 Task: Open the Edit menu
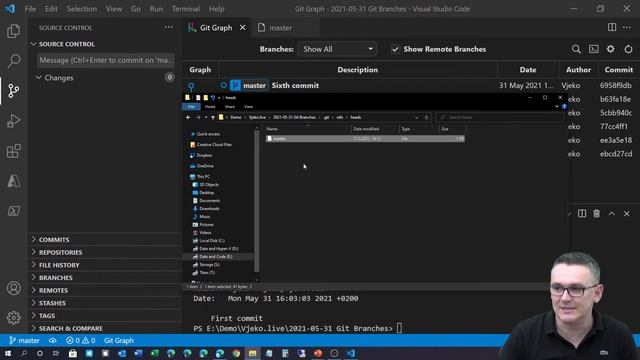pos(51,9)
